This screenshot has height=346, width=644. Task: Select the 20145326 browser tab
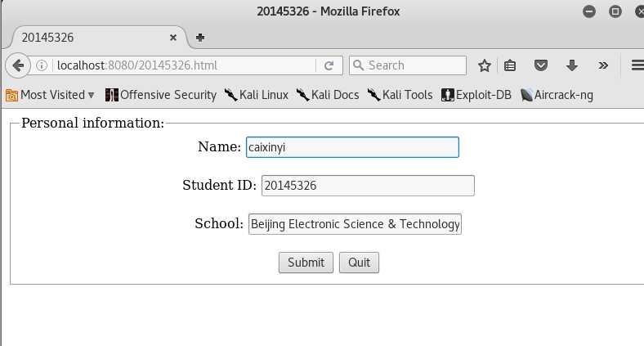coord(90,37)
